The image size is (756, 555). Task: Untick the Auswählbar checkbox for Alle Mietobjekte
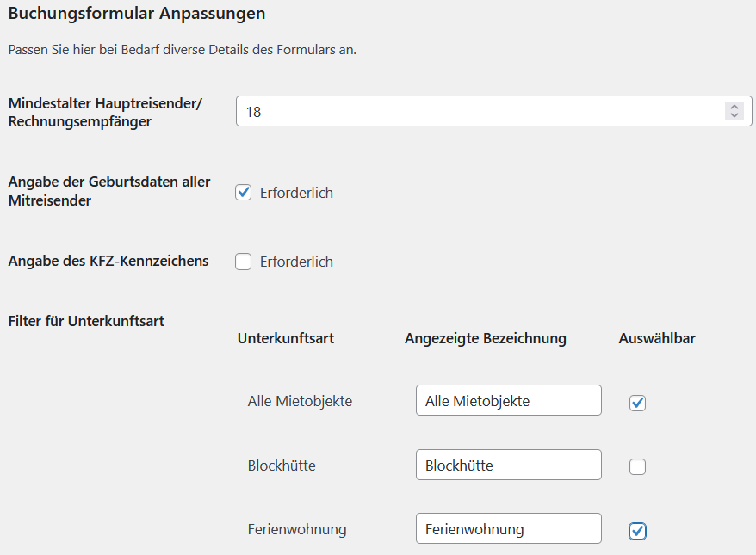pos(637,403)
